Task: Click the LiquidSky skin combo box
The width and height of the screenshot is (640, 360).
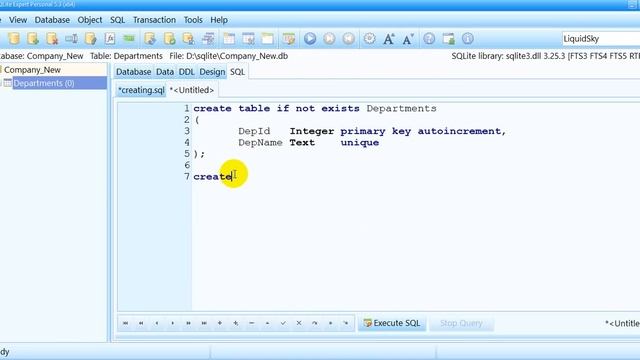Action: [x=600, y=39]
